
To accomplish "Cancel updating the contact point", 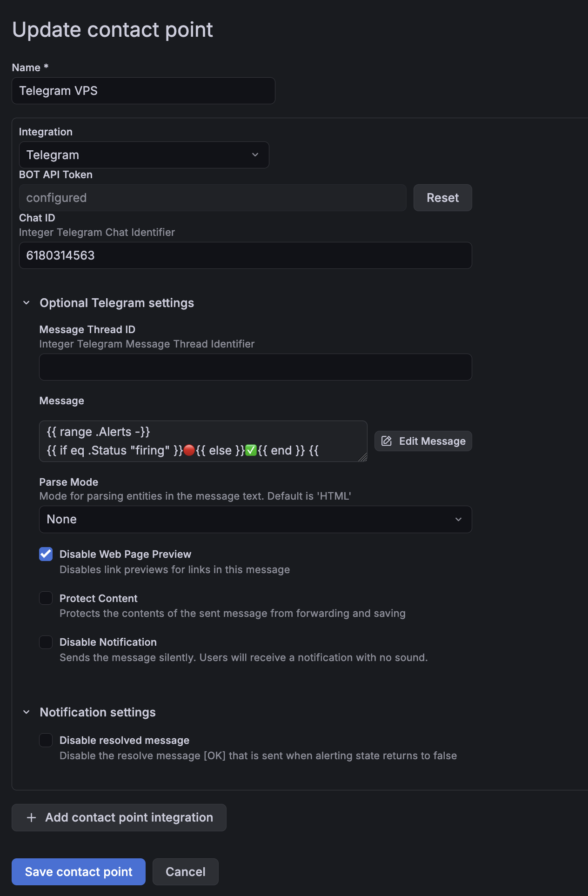I will click(x=186, y=872).
